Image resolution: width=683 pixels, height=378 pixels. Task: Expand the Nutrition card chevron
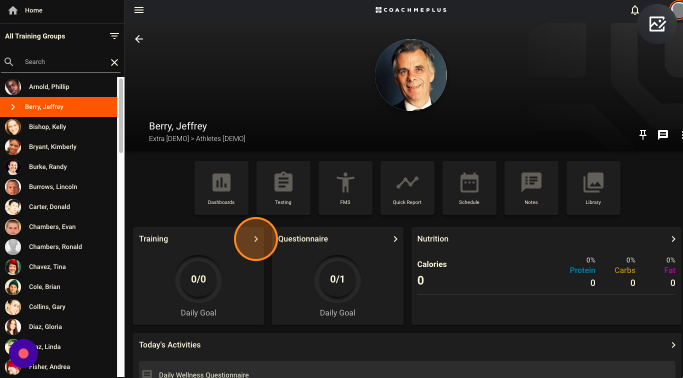coord(673,239)
